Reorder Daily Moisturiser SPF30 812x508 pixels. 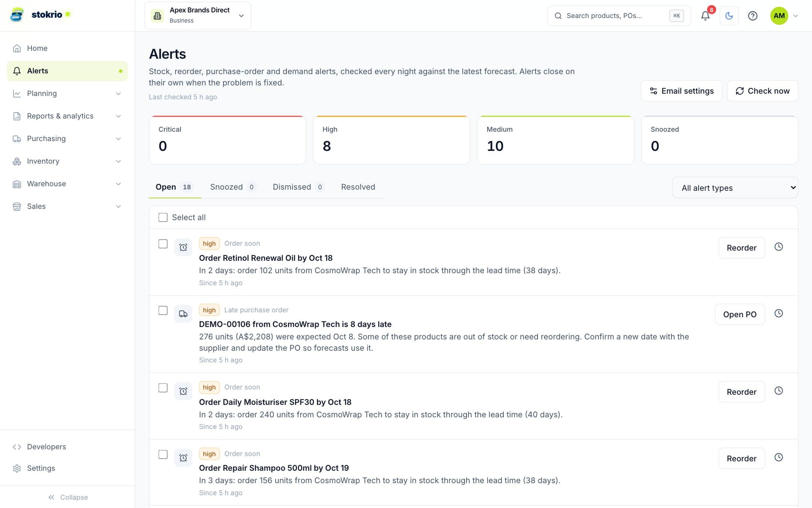point(741,392)
